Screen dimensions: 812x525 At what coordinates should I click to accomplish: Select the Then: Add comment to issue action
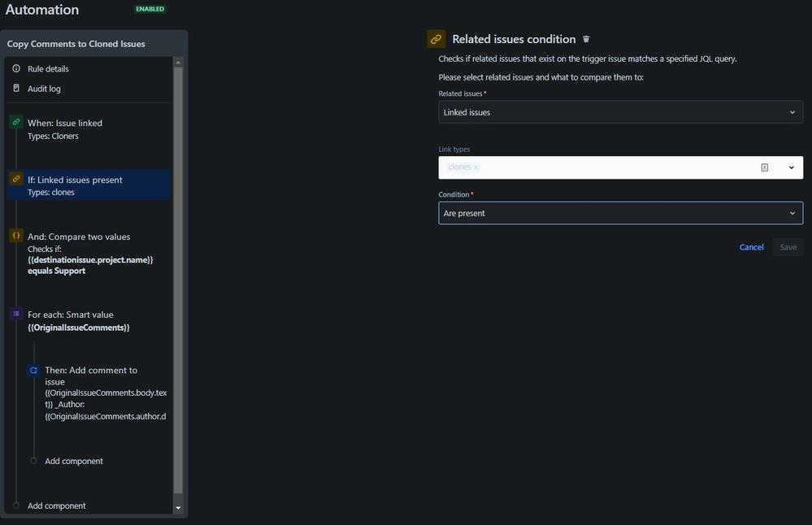pos(98,393)
